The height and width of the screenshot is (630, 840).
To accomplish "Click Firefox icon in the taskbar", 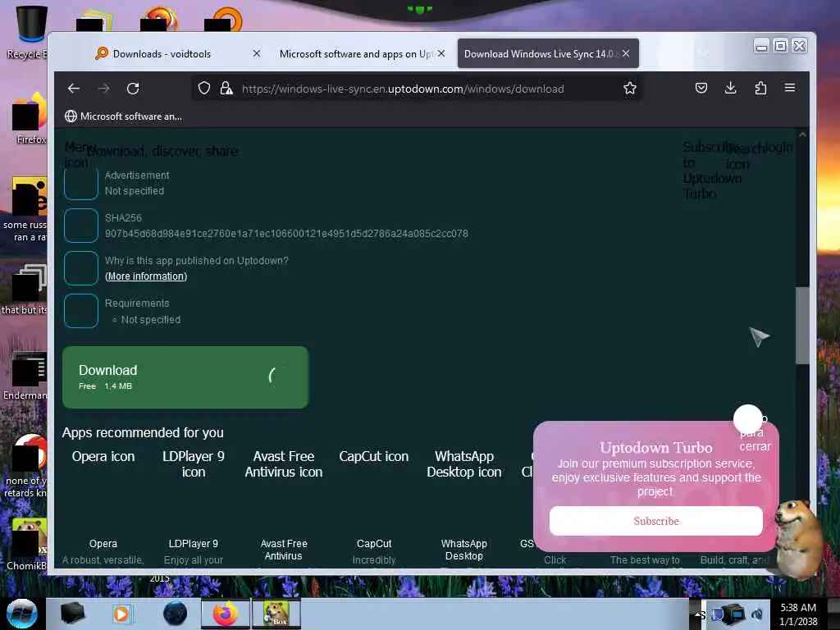I will click(x=226, y=614).
